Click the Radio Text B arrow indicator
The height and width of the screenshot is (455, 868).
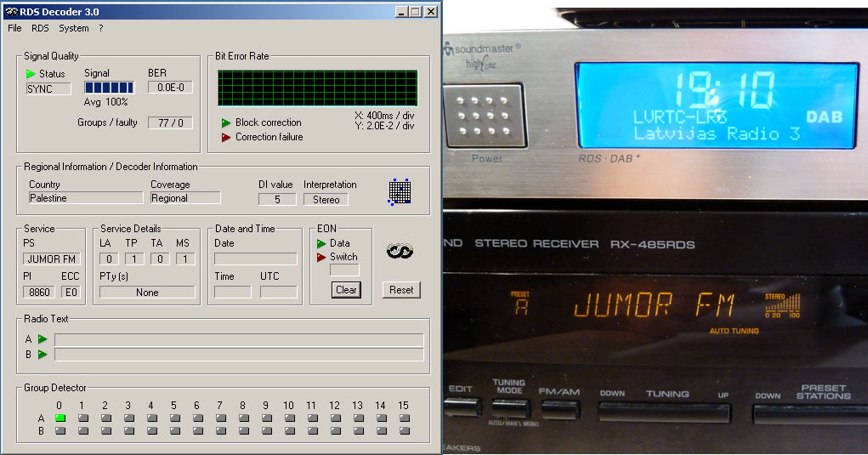tap(43, 355)
